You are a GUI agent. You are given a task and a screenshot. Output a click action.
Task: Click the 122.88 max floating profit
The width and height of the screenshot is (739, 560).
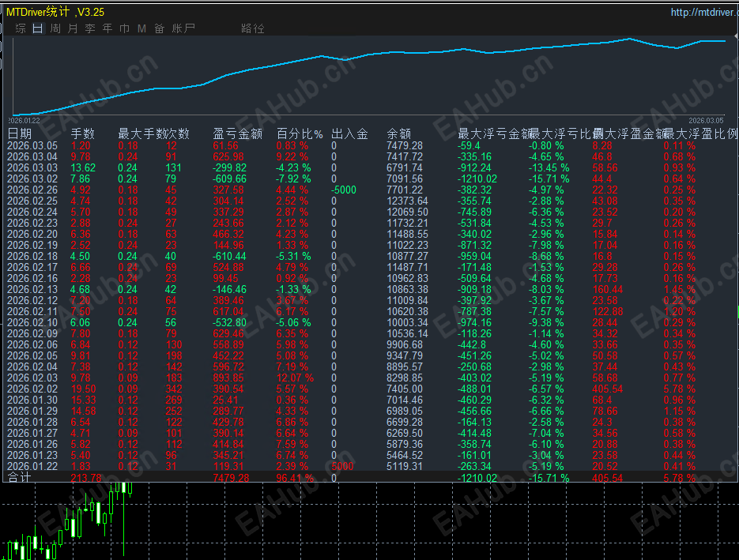(608, 311)
